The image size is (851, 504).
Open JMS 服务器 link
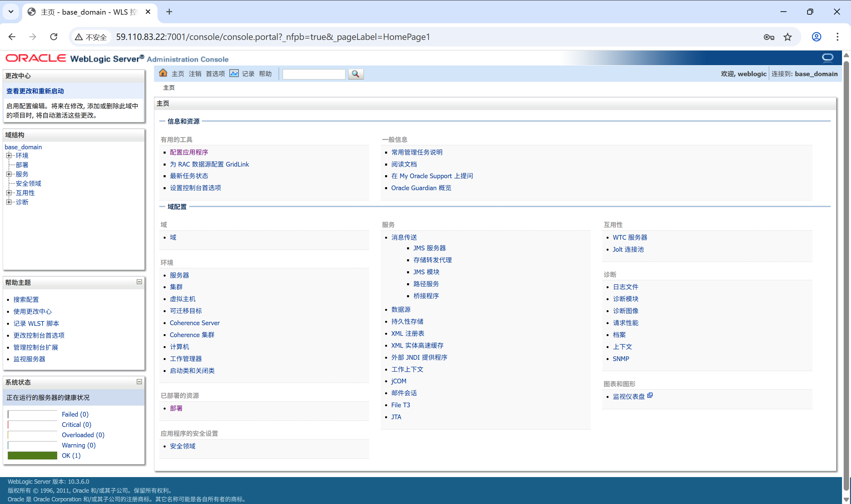click(429, 248)
